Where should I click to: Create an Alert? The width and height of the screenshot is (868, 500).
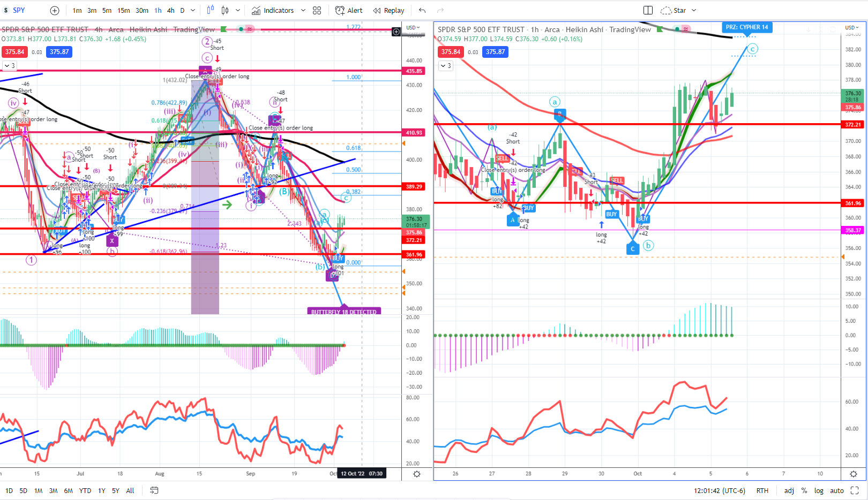[349, 10]
